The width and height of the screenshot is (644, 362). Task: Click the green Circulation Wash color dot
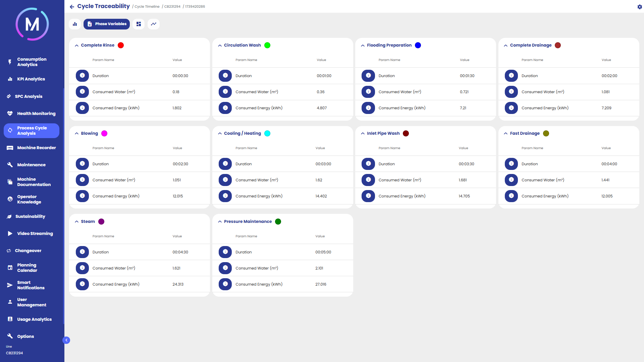(267, 45)
